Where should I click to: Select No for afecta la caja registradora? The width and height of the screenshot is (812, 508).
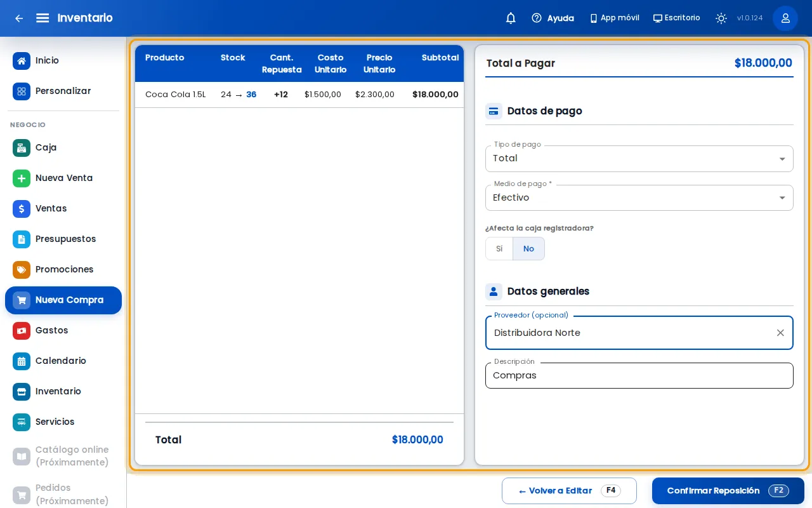528,249
